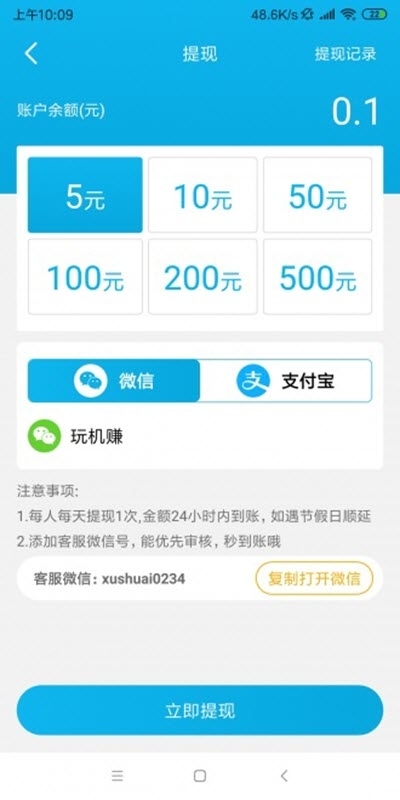Image resolution: width=400 pixels, height=800 pixels.
Task: Tap the Android recent apps menu icon
Action: (117, 776)
